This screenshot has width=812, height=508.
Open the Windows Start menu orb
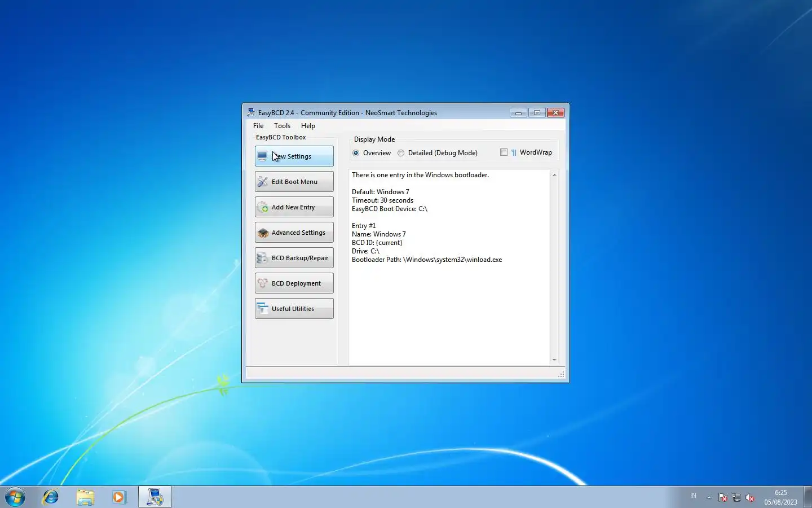pyautogui.click(x=15, y=497)
